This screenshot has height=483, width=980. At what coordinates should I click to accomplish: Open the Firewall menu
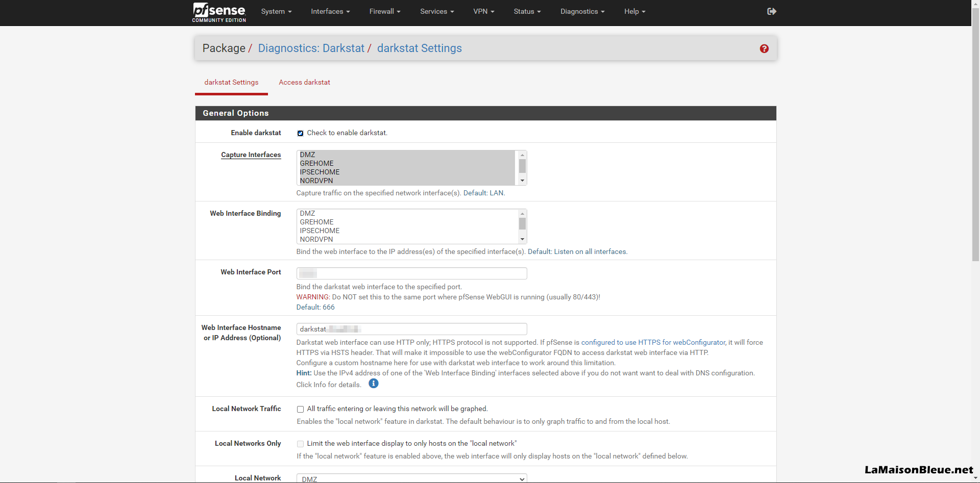click(385, 11)
